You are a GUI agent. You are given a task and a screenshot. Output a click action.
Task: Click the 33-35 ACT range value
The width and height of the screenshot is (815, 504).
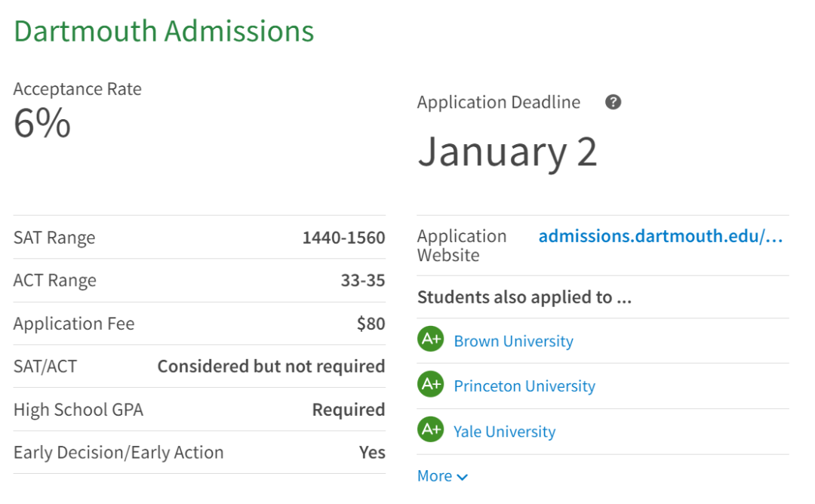tap(362, 281)
